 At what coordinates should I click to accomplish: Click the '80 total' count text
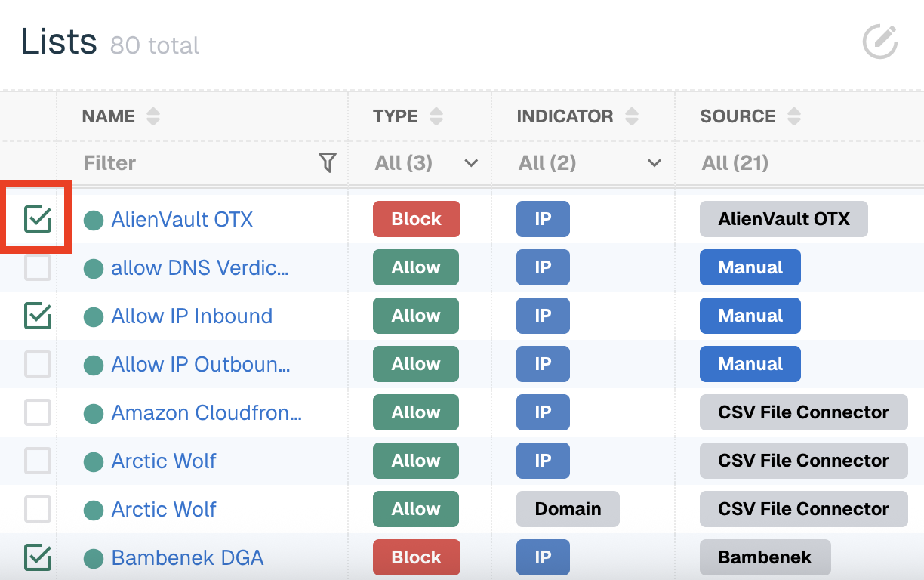(x=155, y=45)
